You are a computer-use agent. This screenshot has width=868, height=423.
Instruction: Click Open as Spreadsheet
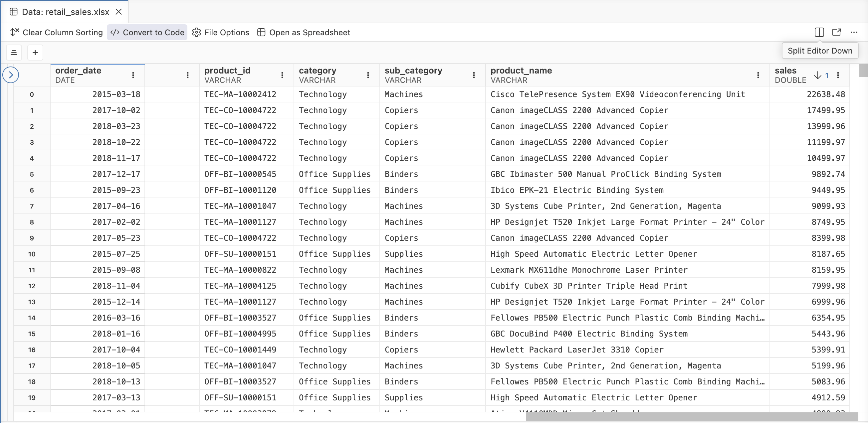304,32
